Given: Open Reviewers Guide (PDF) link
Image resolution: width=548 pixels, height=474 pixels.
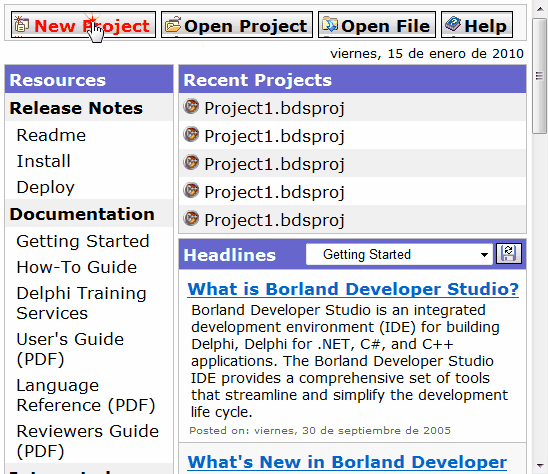Looking at the screenshot, I should [87, 441].
